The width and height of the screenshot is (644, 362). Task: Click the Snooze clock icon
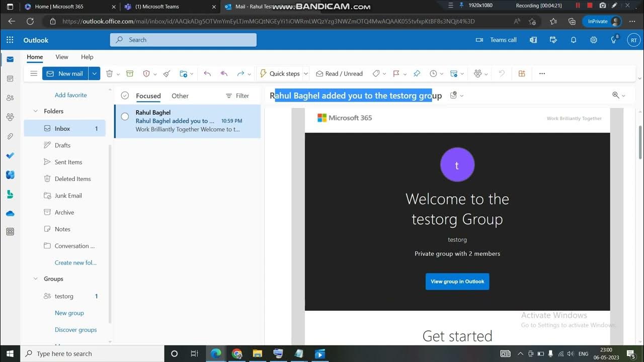(433, 73)
